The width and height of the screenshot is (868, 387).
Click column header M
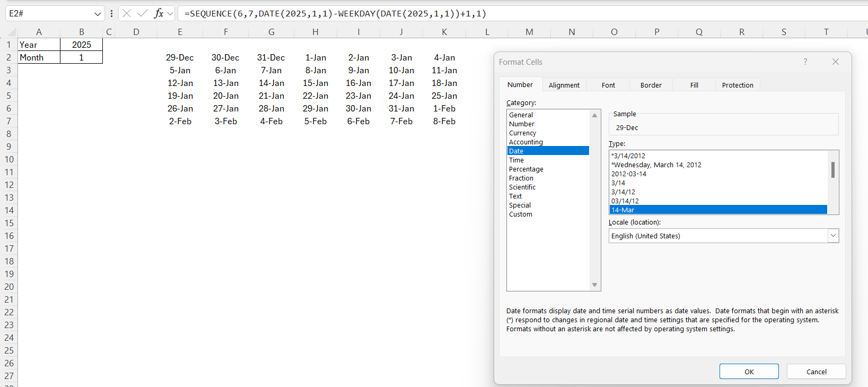click(x=529, y=32)
